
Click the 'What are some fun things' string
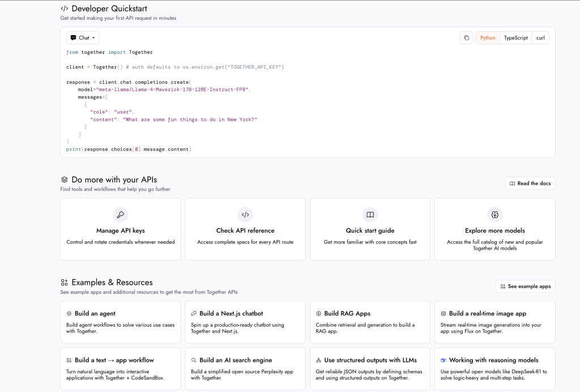pyautogui.click(x=190, y=120)
